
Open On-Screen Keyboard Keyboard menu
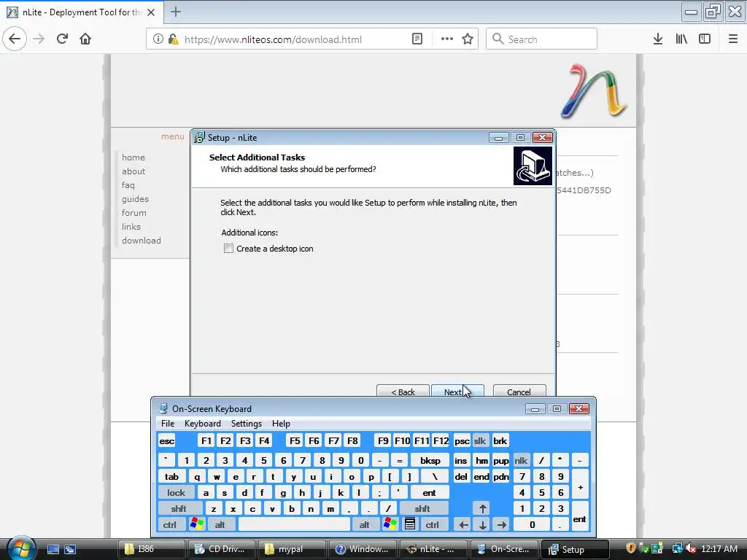point(203,424)
